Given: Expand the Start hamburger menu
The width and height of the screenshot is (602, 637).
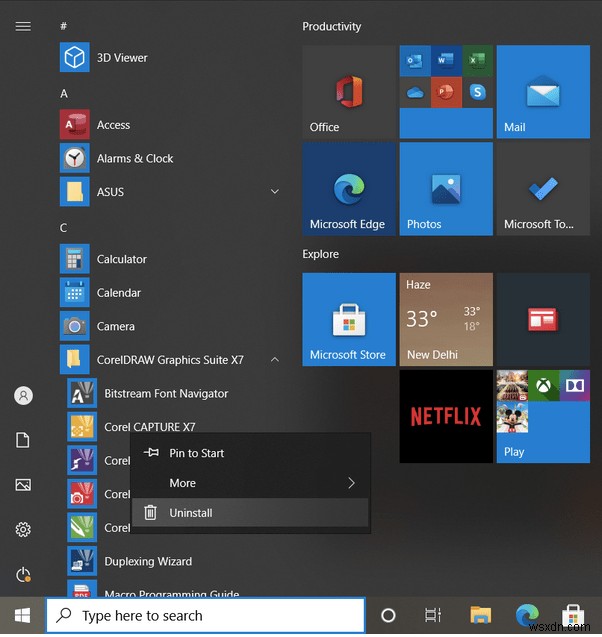Looking at the screenshot, I should pyautogui.click(x=23, y=26).
